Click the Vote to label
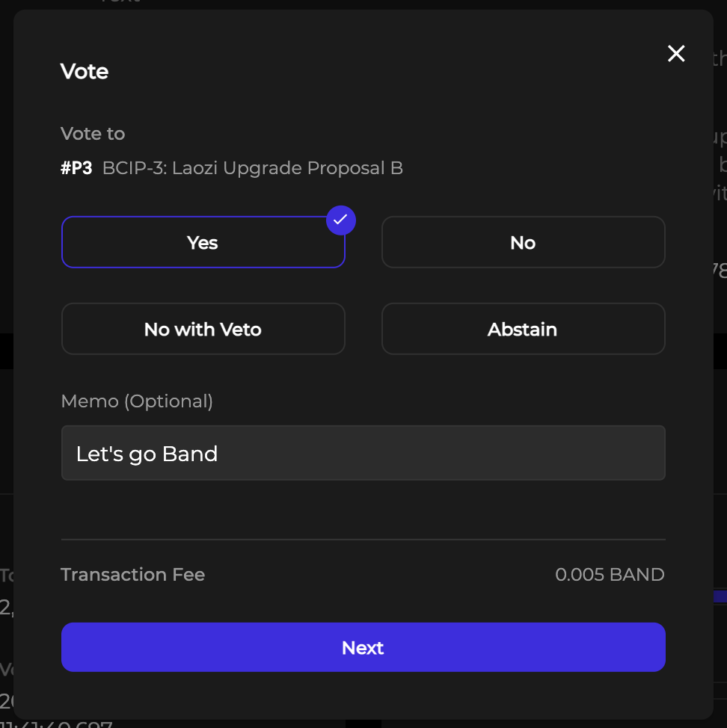The image size is (727, 728). point(93,134)
